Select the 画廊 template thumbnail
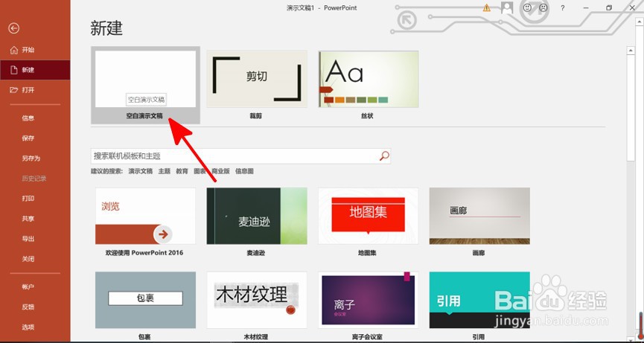This screenshot has width=644, height=343. (479, 216)
